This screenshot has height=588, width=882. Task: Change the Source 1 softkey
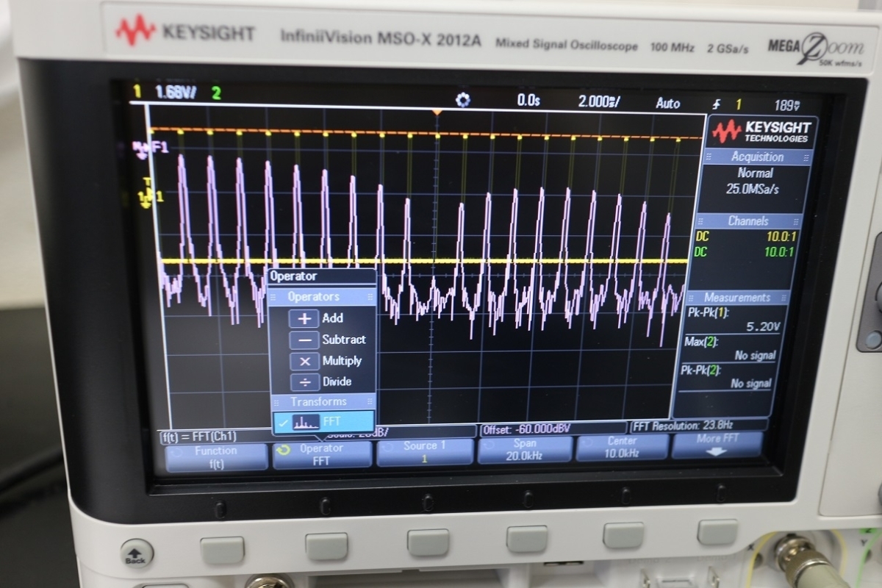(x=424, y=452)
